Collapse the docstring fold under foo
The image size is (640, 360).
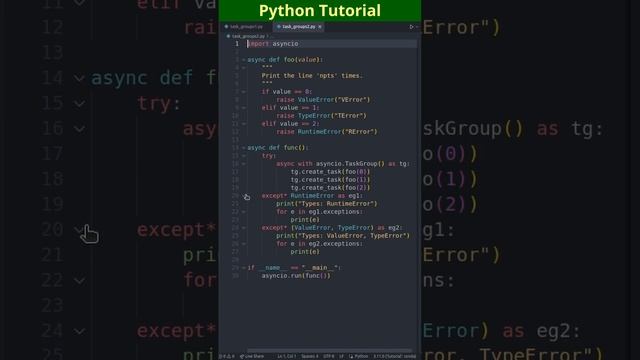pos(244,68)
